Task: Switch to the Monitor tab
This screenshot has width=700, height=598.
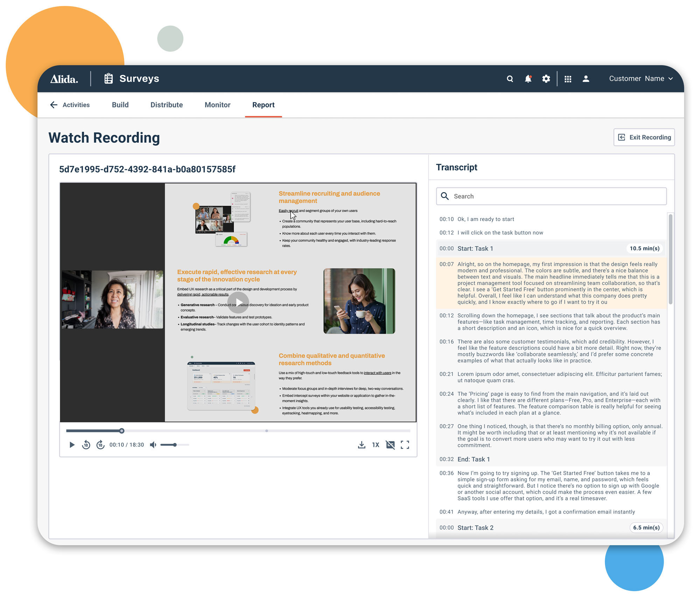Action: (217, 105)
